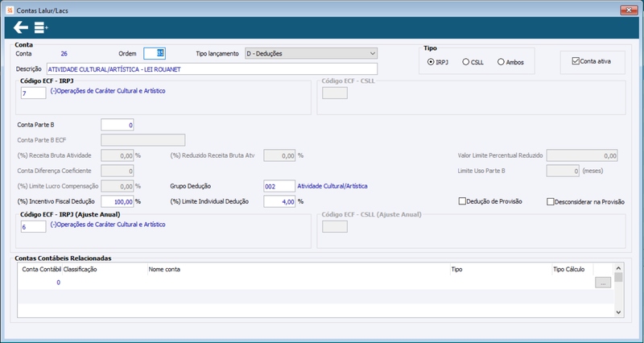644x343 pixels.
Task: Click the Ordem input field
Action: [x=155, y=53]
